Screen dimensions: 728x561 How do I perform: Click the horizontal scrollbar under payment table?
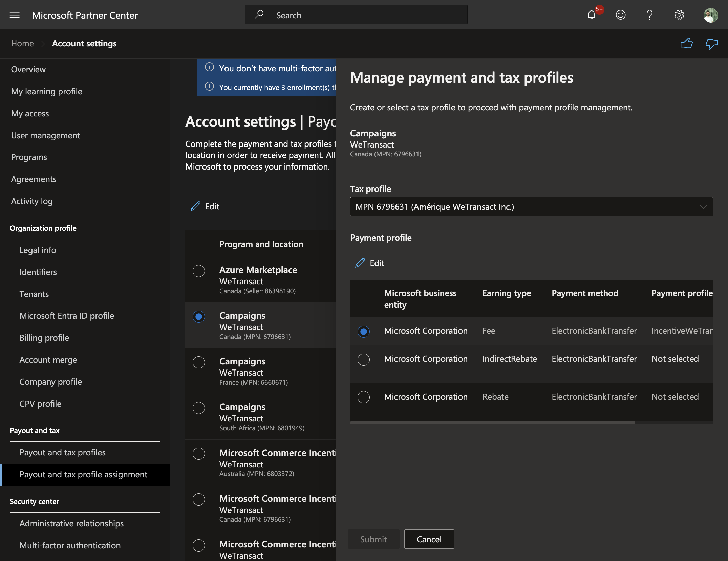(x=493, y=423)
